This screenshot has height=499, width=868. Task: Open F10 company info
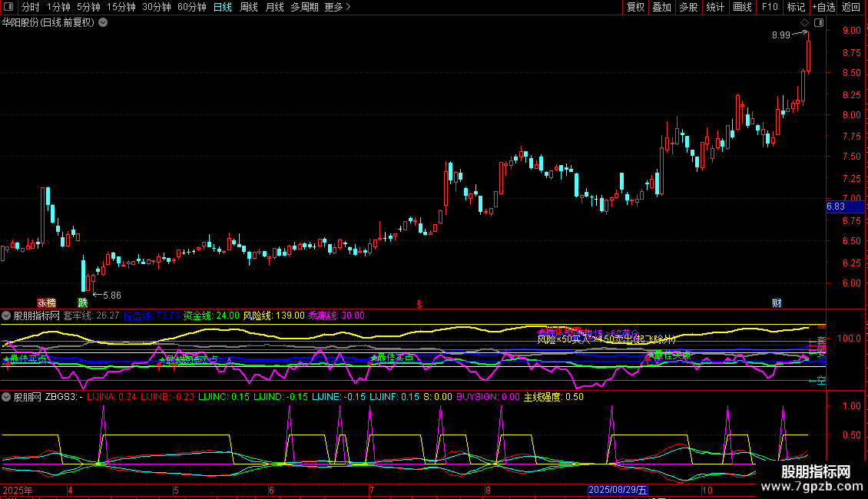click(770, 7)
